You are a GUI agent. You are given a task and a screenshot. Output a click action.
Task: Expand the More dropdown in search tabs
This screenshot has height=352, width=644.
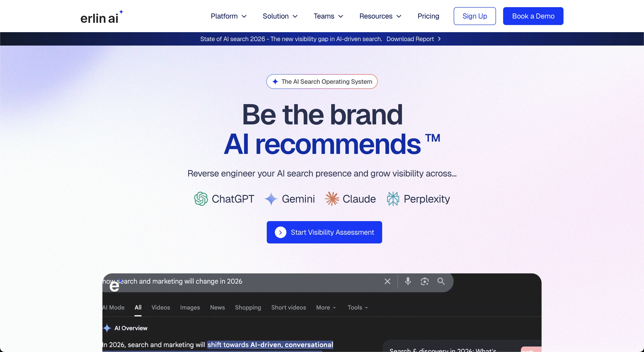[x=326, y=308]
